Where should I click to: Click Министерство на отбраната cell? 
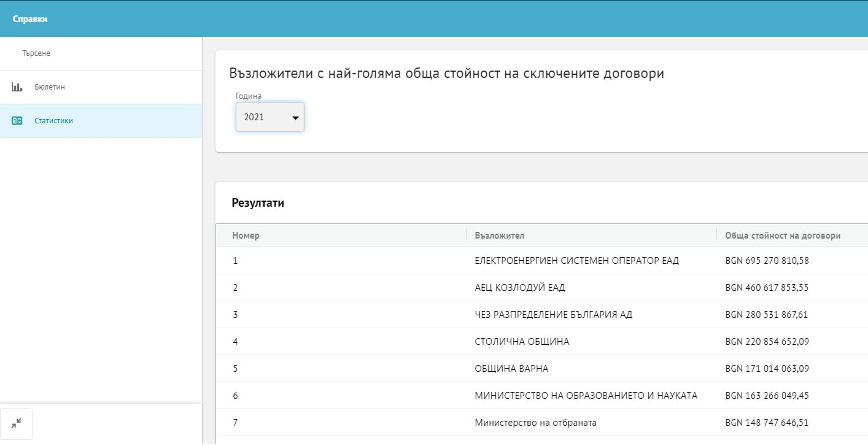tap(536, 423)
